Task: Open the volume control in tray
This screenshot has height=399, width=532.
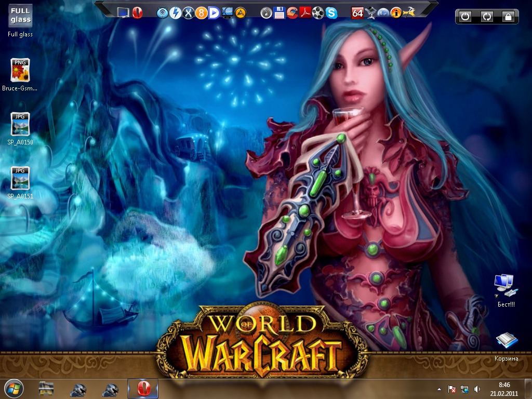Action: click(x=477, y=389)
